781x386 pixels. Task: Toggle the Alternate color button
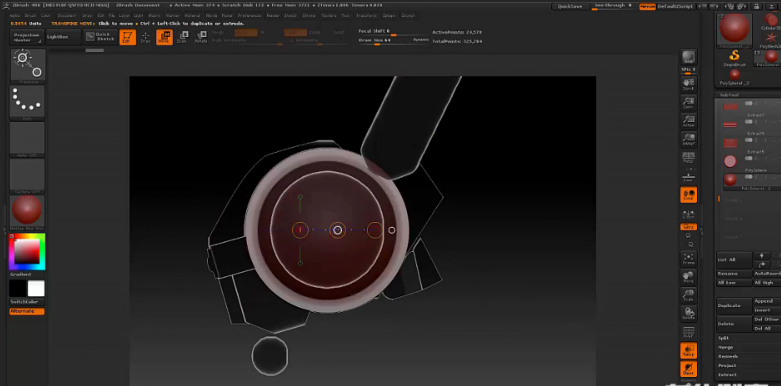click(x=27, y=311)
